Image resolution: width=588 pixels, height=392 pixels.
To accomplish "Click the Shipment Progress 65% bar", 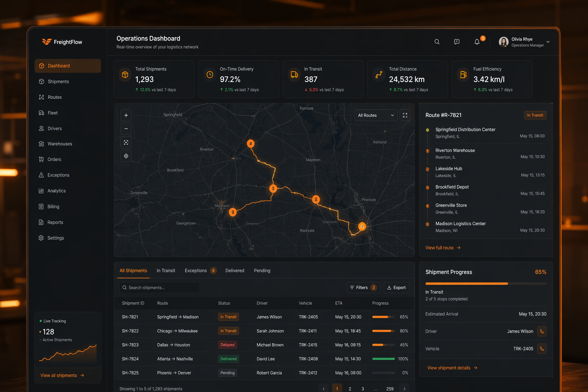I will tap(486, 284).
